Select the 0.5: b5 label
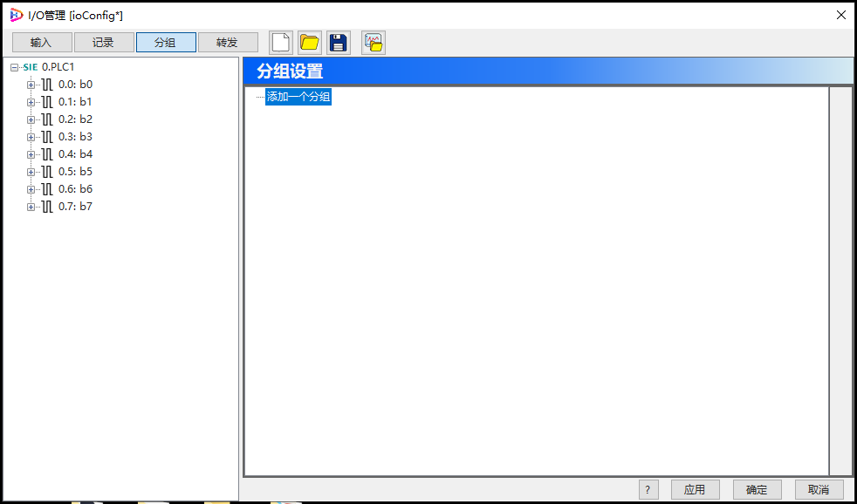This screenshot has height=504, width=857. (x=75, y=172)
